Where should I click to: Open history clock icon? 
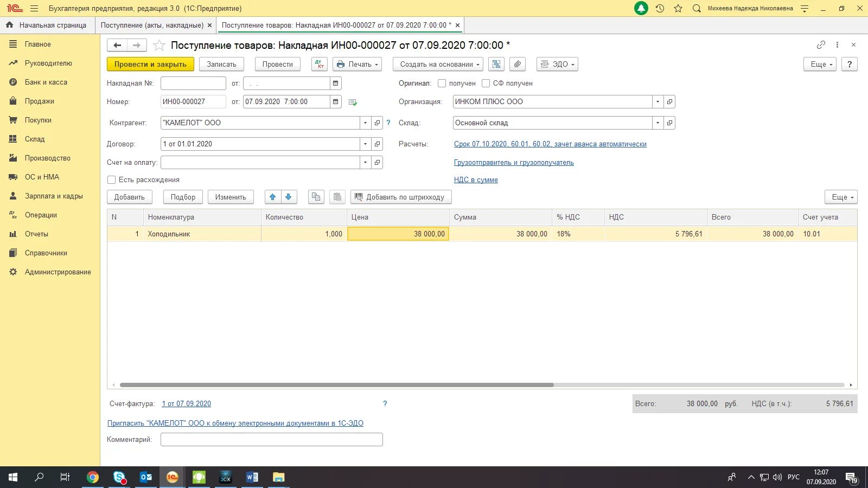click(660, 8)
